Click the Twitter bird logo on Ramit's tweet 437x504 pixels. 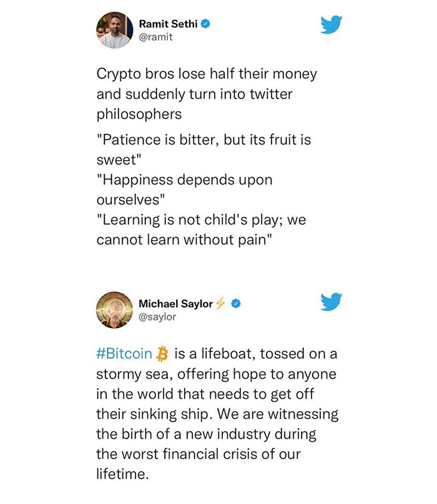pos(331,24)
